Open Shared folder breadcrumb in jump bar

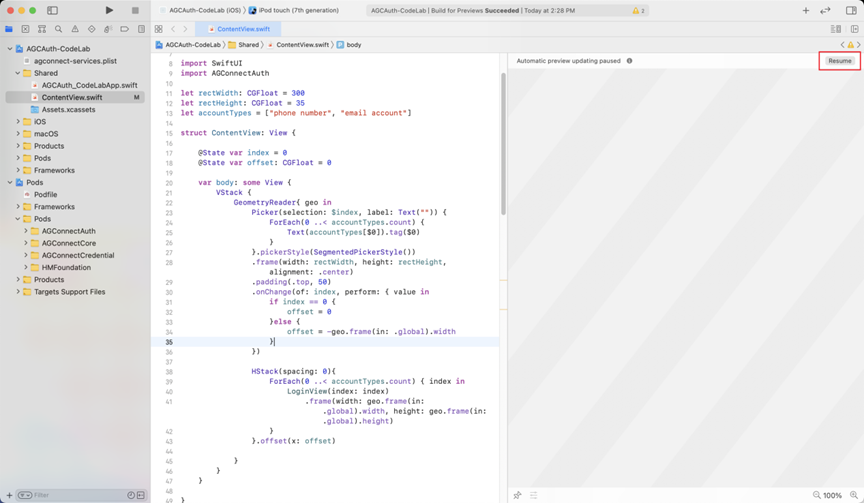click(x=244, y=45)
